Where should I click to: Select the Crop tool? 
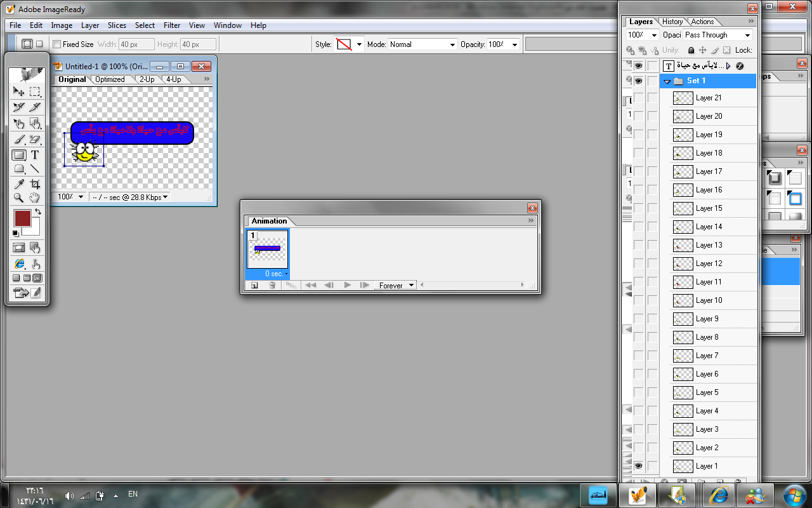(35, 184)
